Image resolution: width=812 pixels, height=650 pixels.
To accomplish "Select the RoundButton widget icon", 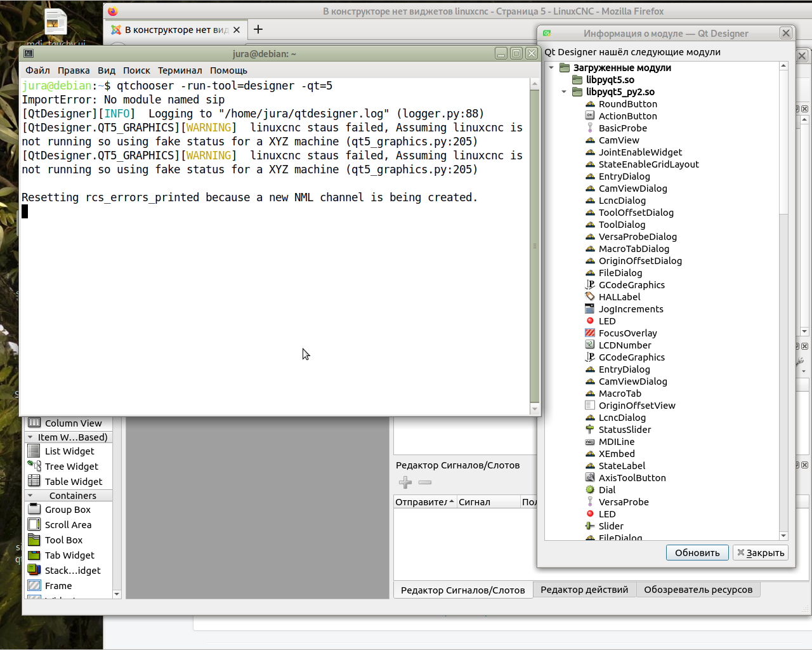I will [590, 104].
